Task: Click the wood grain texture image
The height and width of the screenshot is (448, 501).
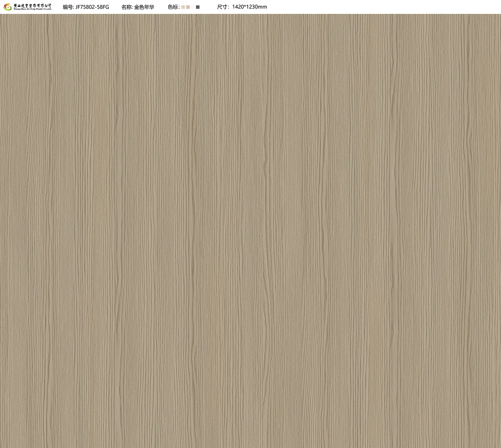Action: click(250, 231)
